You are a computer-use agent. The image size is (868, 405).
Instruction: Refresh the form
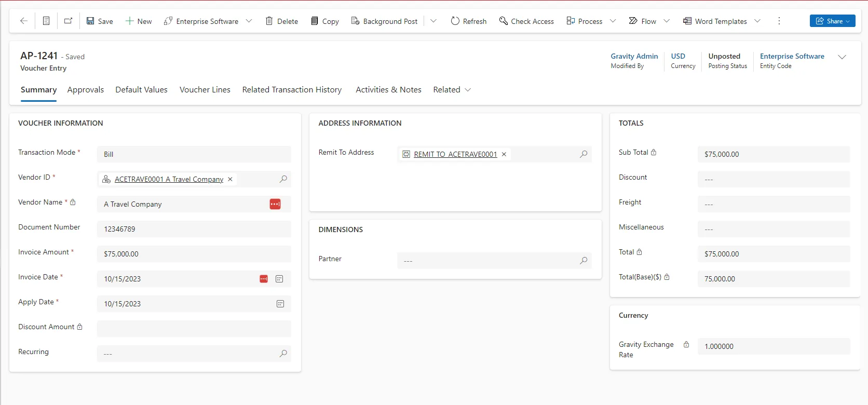click(469, 21)
